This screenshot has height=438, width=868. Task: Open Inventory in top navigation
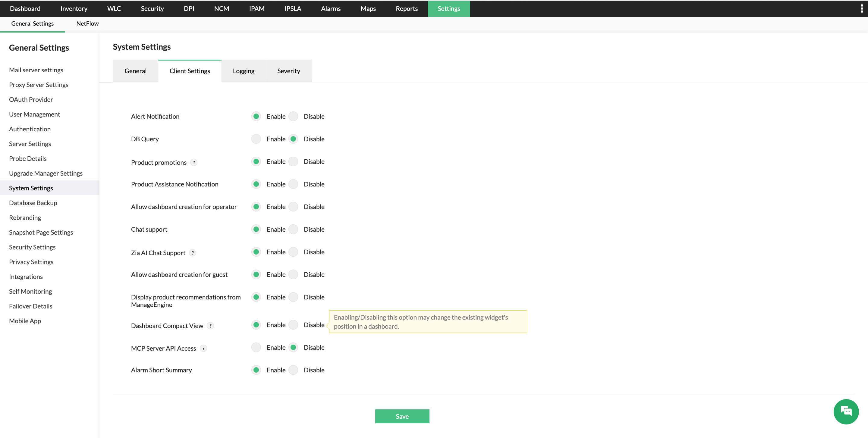74,8
